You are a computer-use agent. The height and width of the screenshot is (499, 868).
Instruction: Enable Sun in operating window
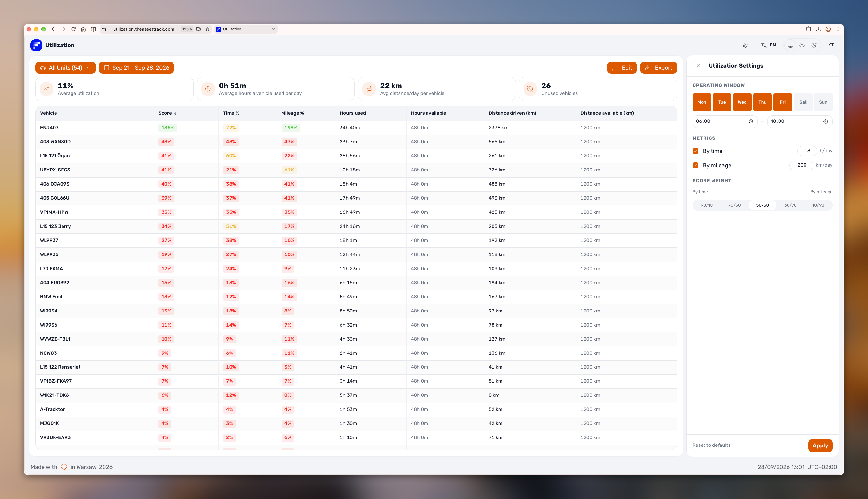pos(823,102)
